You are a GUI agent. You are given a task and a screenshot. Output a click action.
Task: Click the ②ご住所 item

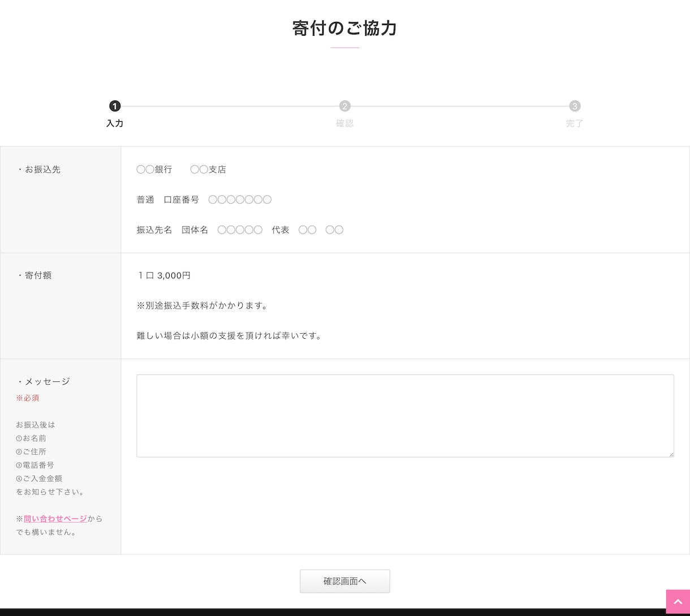(31, 451)
